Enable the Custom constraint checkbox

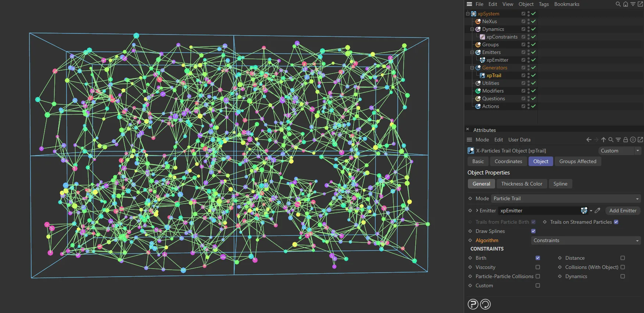click(x=538, y=285)
